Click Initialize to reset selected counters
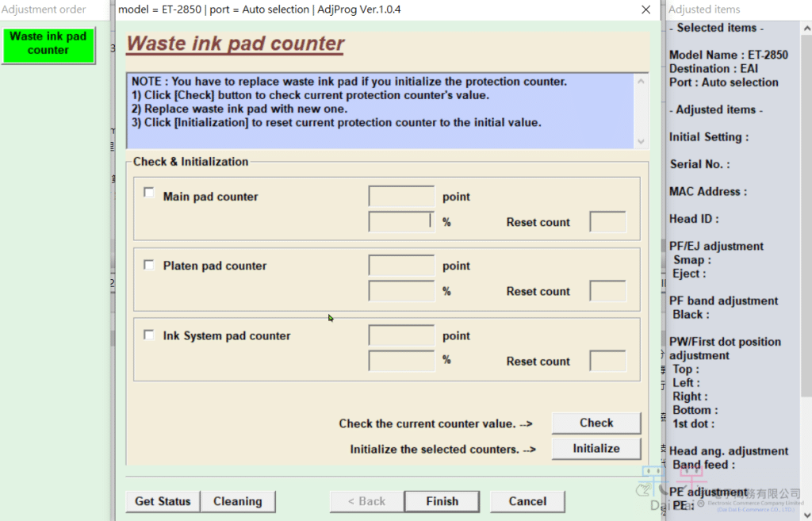Screen dimensions: 812x521 point(596,449)
